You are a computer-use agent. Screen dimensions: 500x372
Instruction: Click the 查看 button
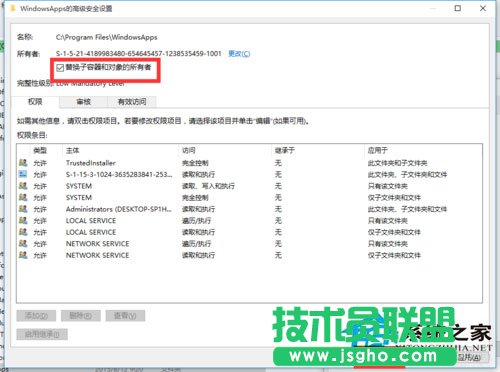[x=125, y=315]
